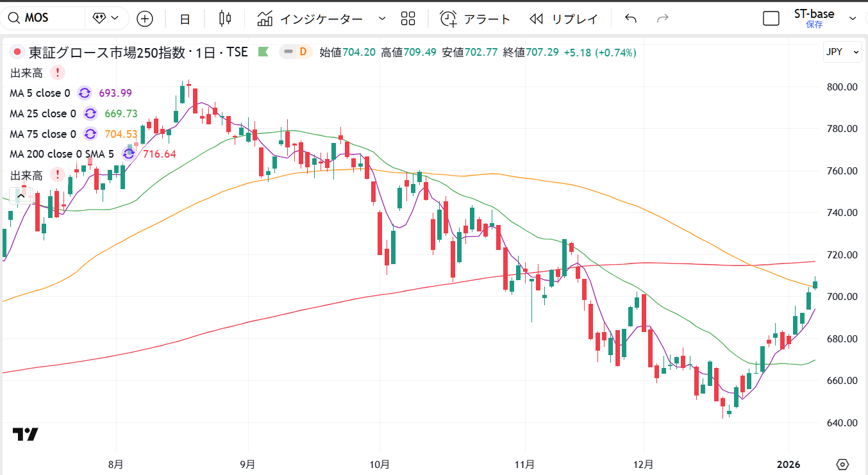Expand the indicators favorites dropdown arrow

(x=382, y=19)
